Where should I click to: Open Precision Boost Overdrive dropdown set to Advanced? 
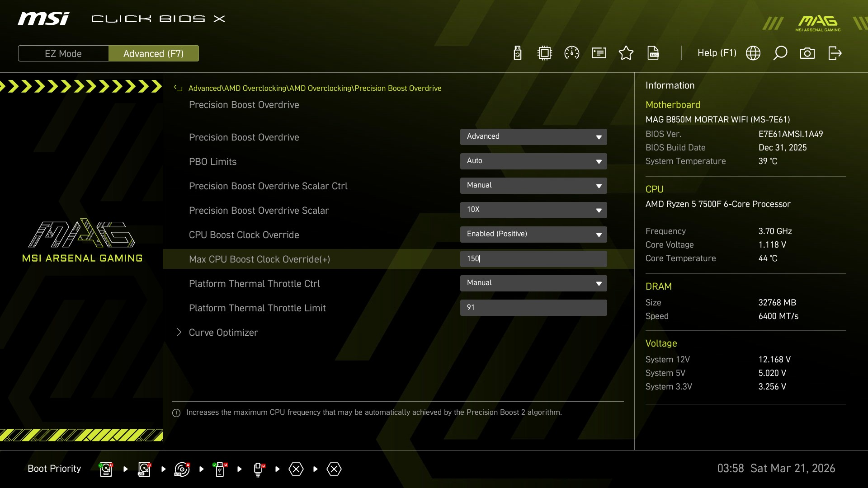[x=533, y=137]
